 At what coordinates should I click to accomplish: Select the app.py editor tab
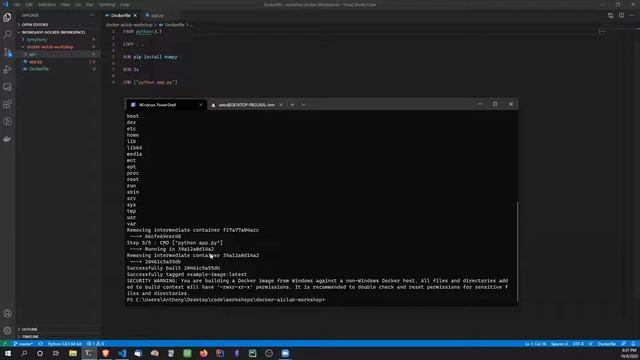(155, 16)
